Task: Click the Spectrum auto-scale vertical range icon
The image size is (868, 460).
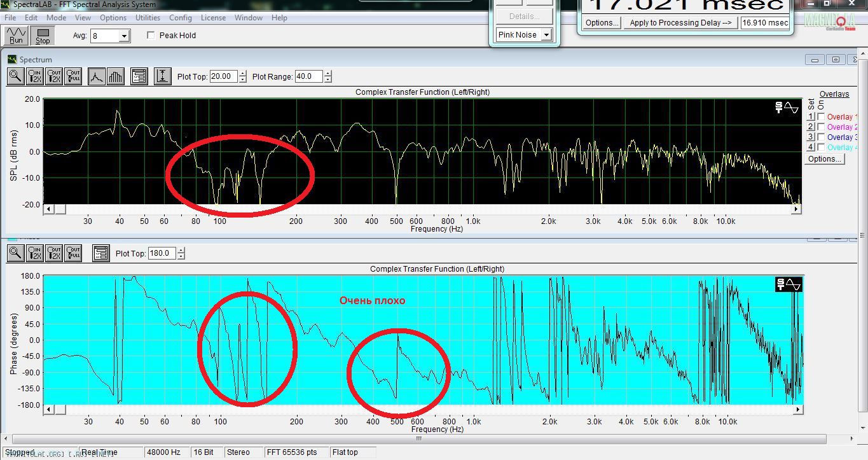Action: tap(162, 76)
